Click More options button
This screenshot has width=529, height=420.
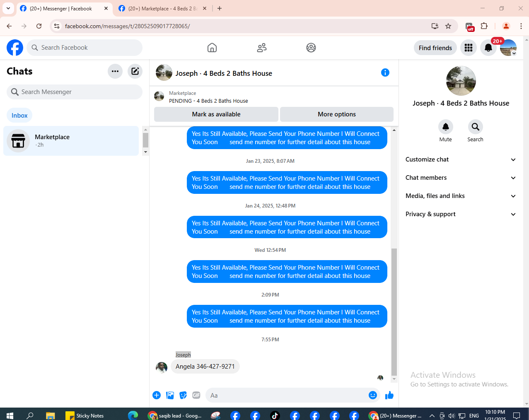(337, 114)
